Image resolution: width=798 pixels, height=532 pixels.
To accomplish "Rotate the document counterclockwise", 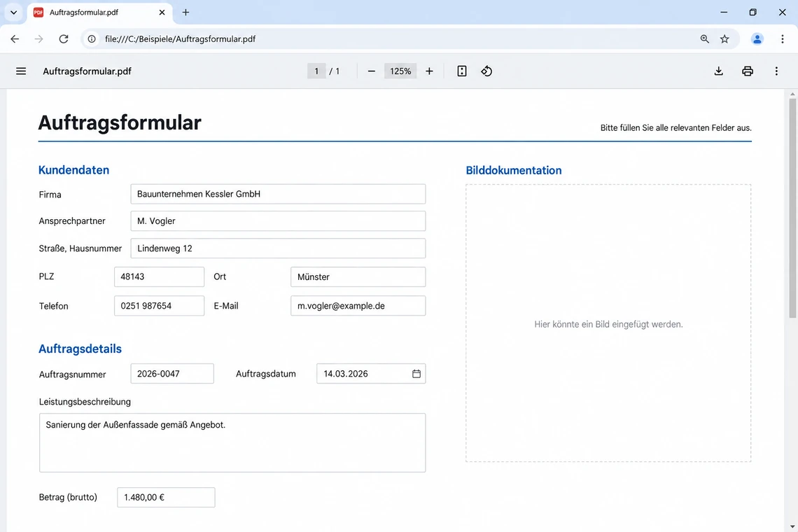I will (x=486, y=71).
